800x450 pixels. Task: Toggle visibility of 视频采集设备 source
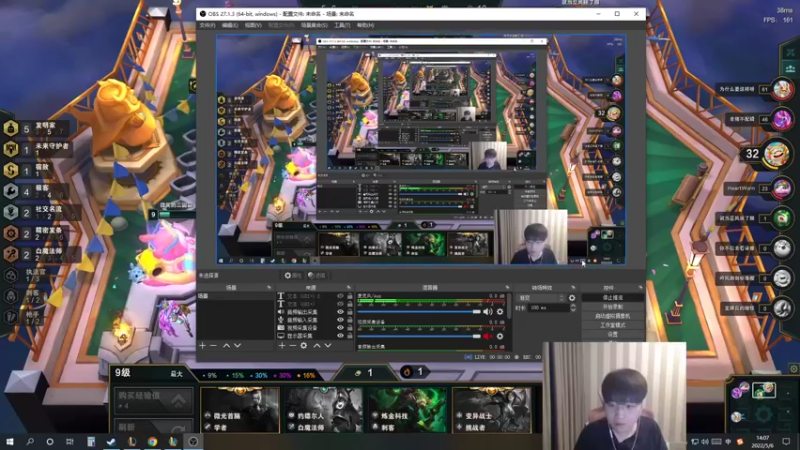click(340, 328)
